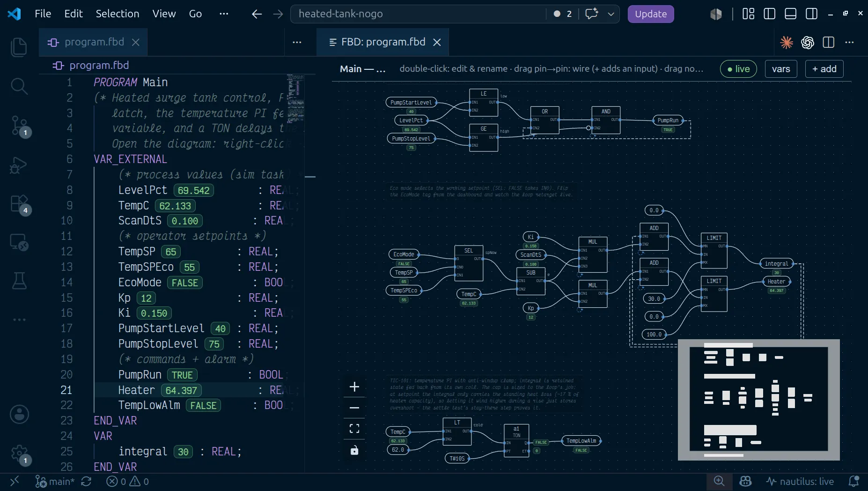Open Run and Debug view
This screenshot has width=868, height=491.
(19, 164)
